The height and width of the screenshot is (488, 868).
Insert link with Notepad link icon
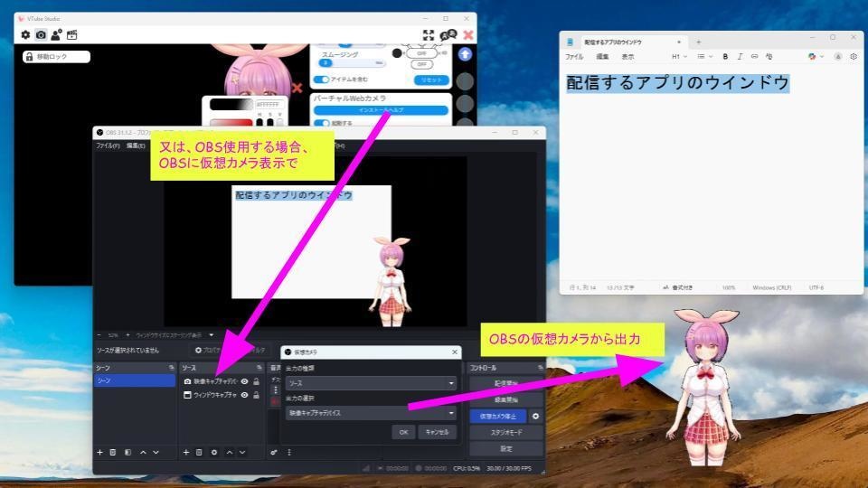tap(754, 56)
